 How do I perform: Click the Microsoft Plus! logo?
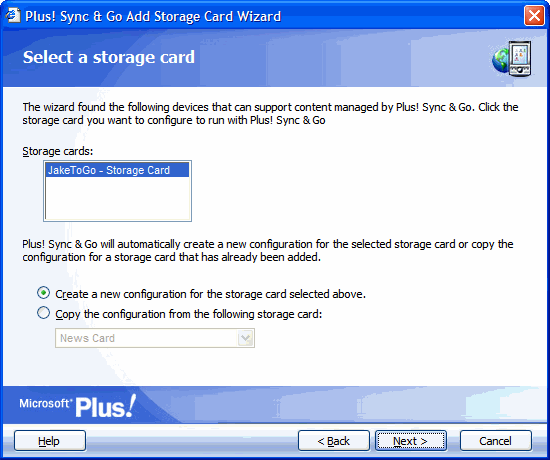pos(78,406)
